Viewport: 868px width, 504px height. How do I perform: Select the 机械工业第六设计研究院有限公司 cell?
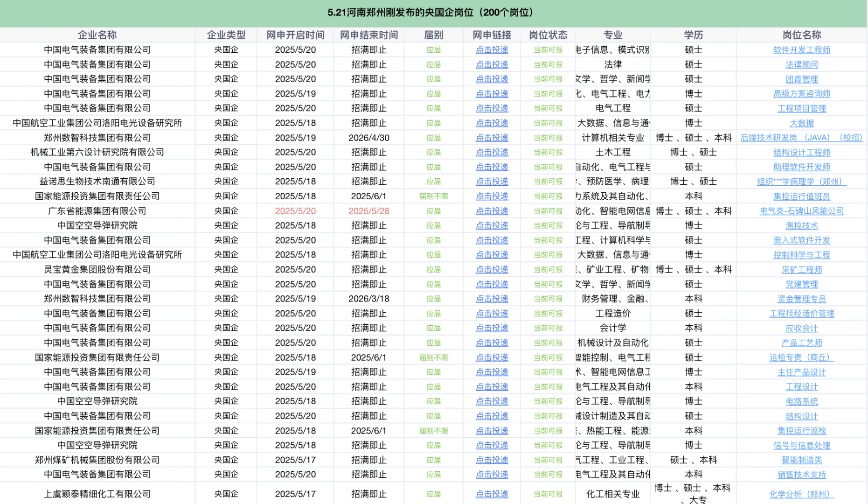pos(97,152)
